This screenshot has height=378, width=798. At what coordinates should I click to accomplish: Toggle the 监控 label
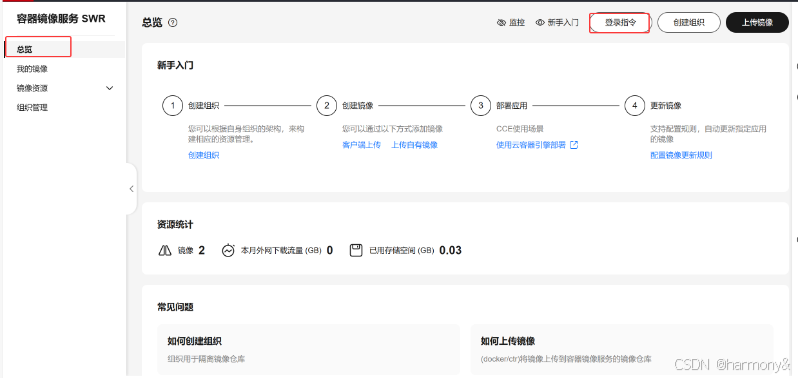pyautogui.click(x=517, y=23)
